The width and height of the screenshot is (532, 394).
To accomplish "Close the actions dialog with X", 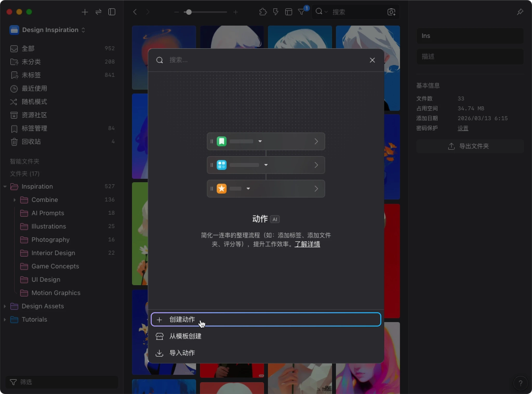I will point(372,60).
